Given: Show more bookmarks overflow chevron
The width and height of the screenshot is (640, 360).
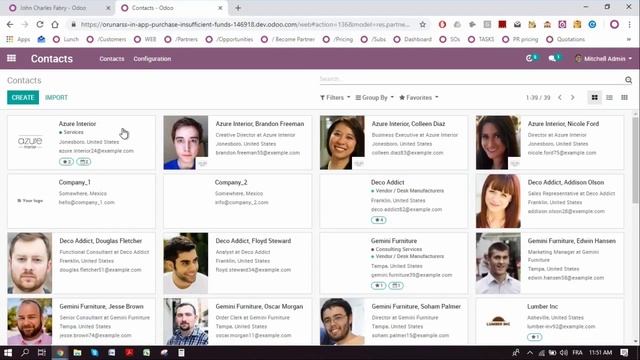Looking at the screenshot, I should tap(629, 40).
